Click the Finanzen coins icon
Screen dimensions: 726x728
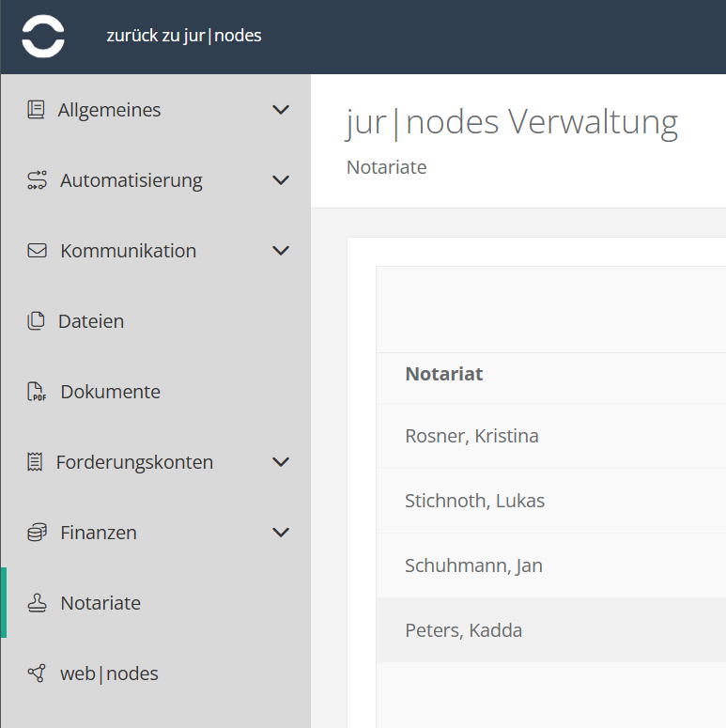click(x=37, y=533)
